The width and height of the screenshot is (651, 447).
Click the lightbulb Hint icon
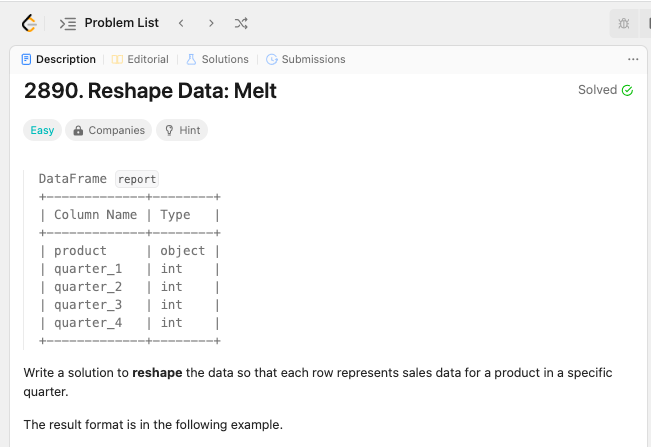[170, 130]
